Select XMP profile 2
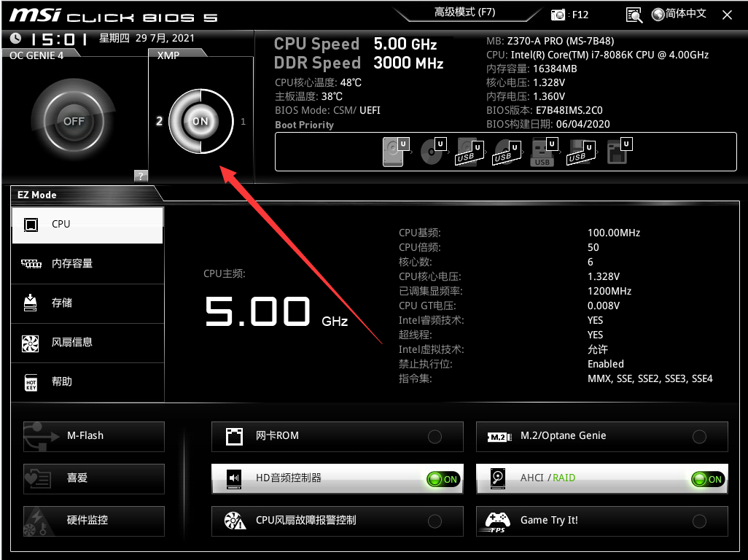This screenshot has width=748, height=560. 160,121
